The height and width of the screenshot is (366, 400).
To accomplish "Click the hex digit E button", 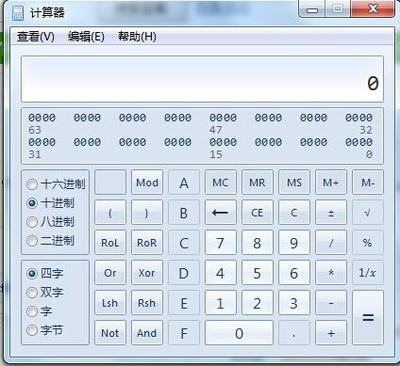I will 184,303.
